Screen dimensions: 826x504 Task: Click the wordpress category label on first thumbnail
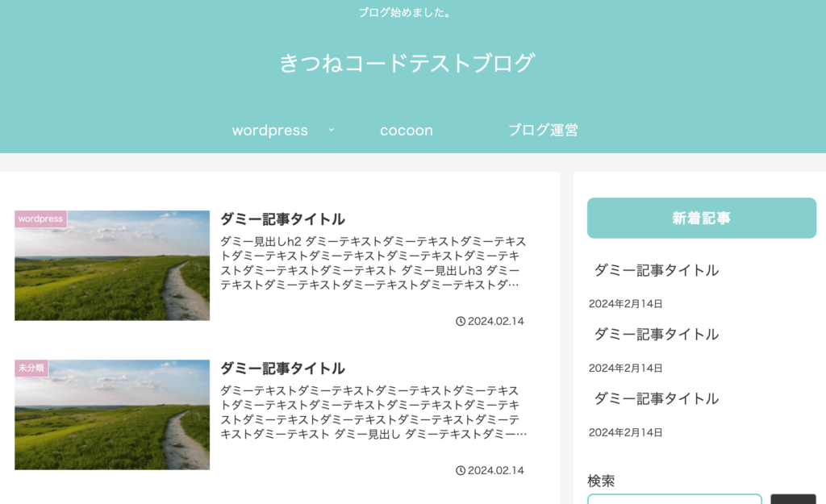[40, 219]
